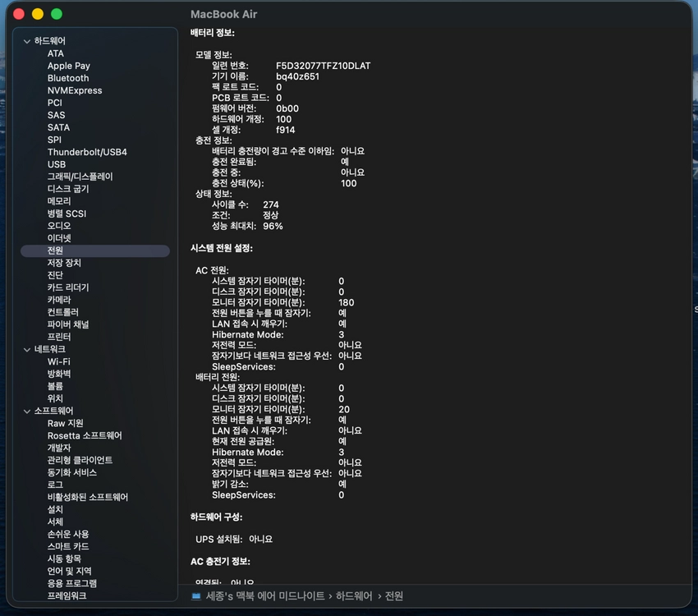Select 위치 under 네트워크

pos(55,398)
